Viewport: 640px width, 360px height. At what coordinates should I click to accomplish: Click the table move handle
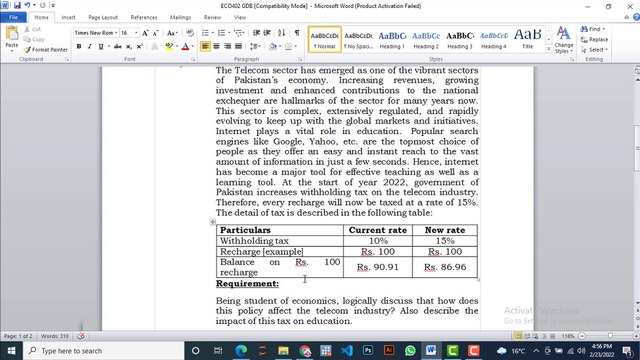point(213,222)
